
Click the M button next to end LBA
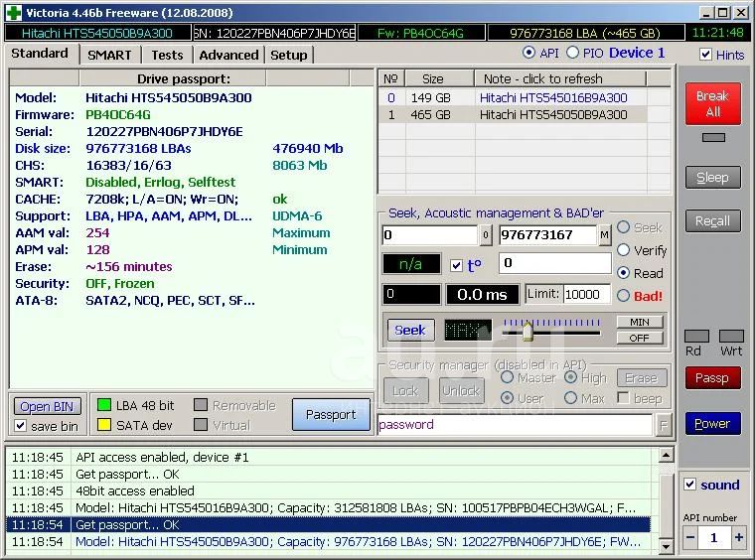[x=604, y=235]
